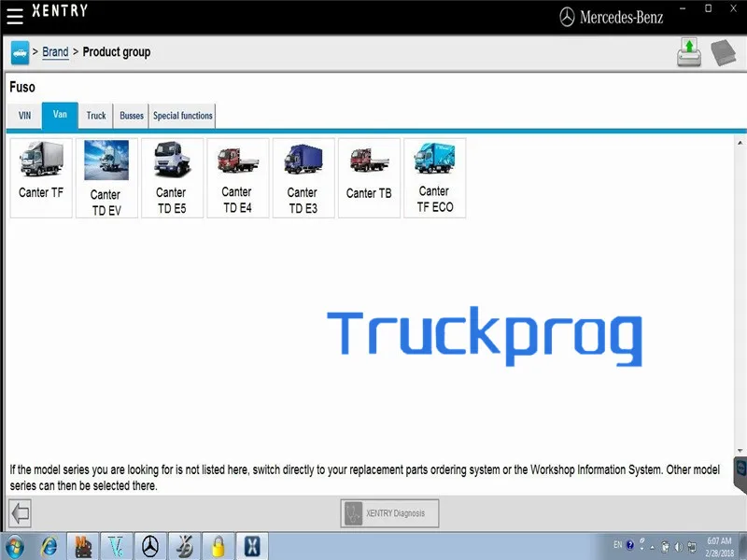
Task: Open the gray manual book icon
Action: pyautogui.click(x=723, y=52)
